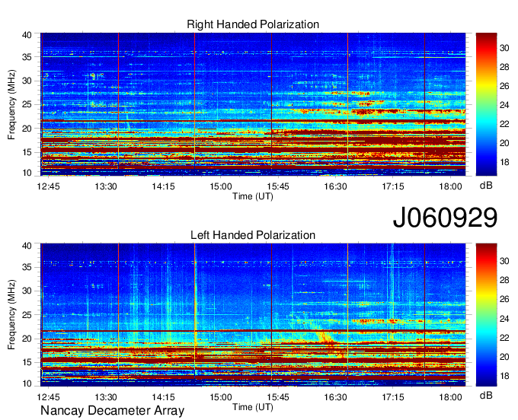
Task: Click the 15 MHz label on bottom plot
Action: 27,362
